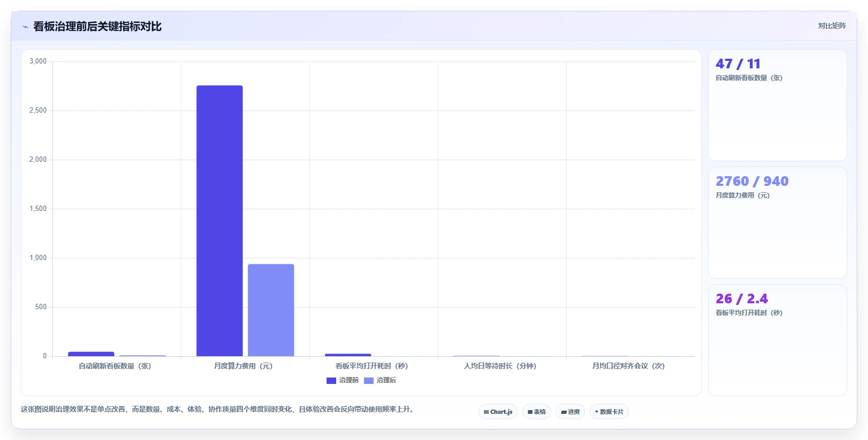Click the x-axis label 月度算力费用（元）
The width and height of the screenshot is (868, 440).
tap(243, 366)
